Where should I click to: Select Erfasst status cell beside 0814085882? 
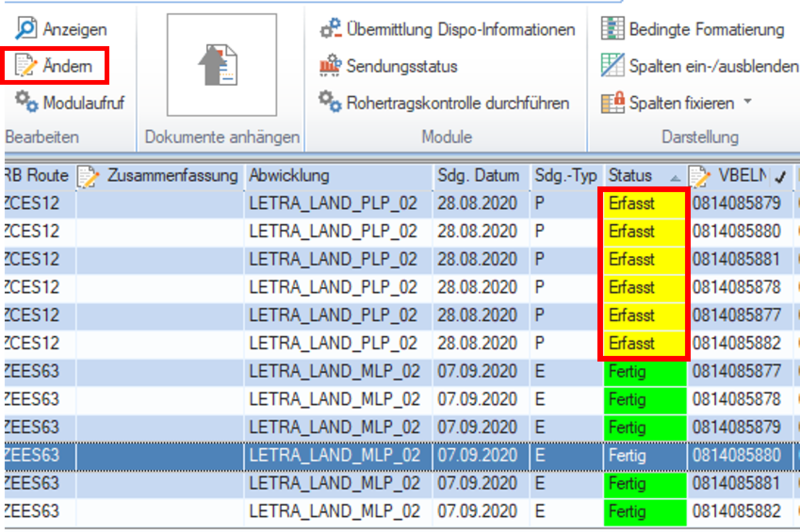point(644,344)
